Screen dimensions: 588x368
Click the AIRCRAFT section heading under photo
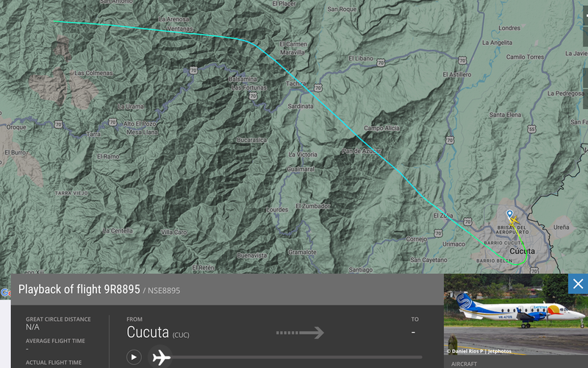(465, 364)
